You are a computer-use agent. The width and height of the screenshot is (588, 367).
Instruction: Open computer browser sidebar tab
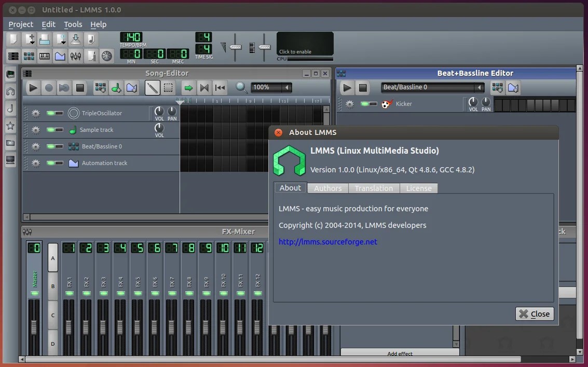click(10, 160)
